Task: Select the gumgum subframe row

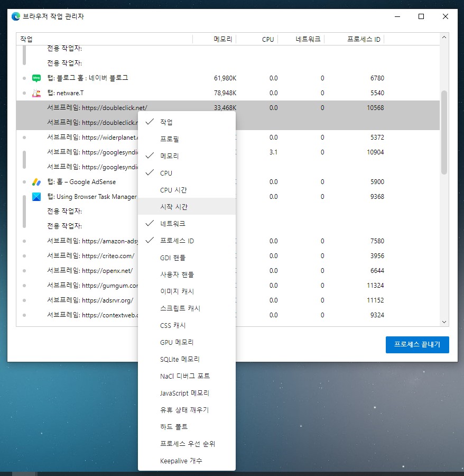Action: 228,286
